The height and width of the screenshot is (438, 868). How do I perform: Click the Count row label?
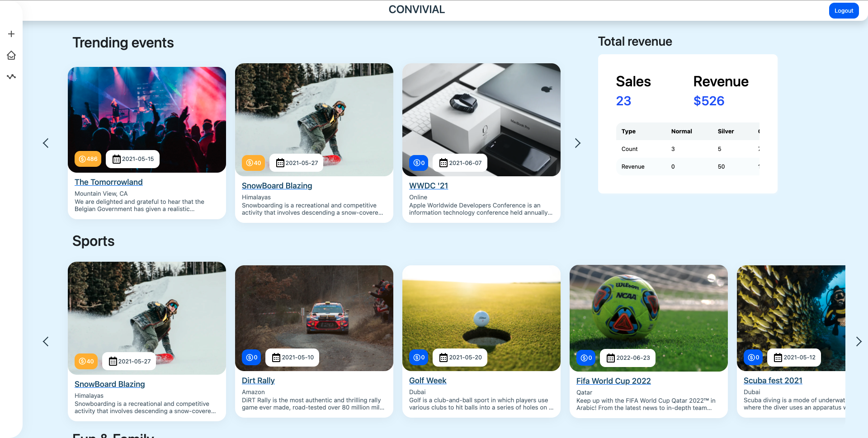click(x=629, y=149)
